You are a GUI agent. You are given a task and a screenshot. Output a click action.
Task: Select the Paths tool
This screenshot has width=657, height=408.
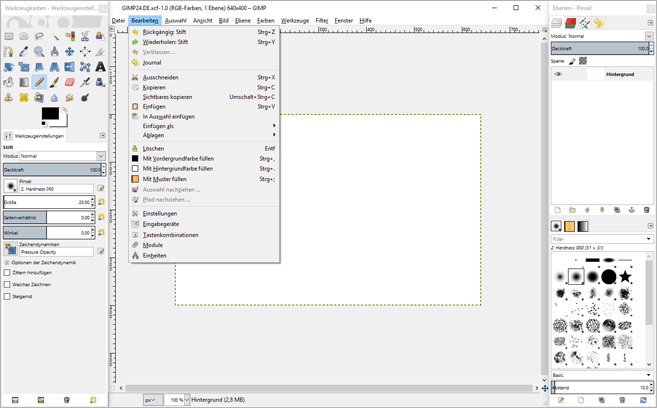click(x=9, y=52)
